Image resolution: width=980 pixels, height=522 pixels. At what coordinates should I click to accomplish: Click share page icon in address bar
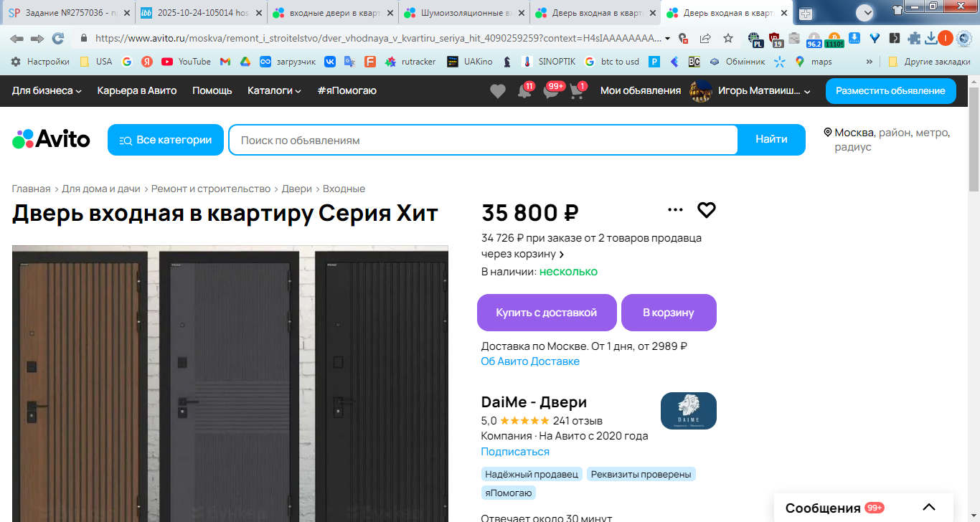tap(705, 39)
